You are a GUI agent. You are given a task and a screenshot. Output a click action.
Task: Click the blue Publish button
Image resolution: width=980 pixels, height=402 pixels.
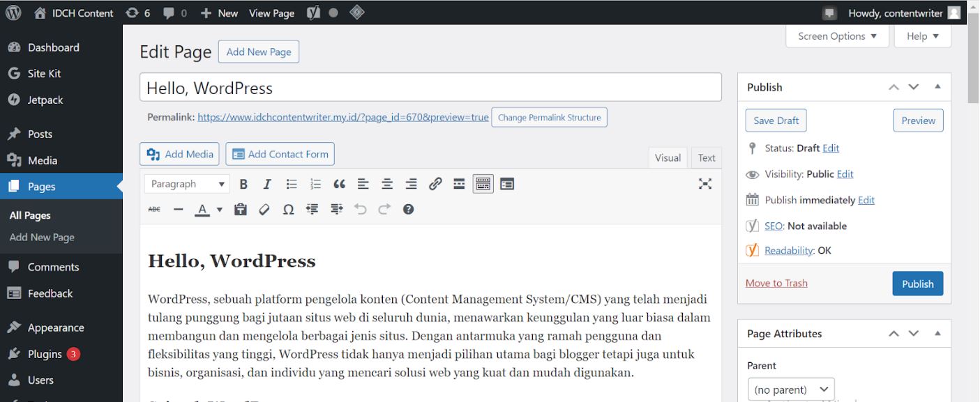click(x=917, y=284)
